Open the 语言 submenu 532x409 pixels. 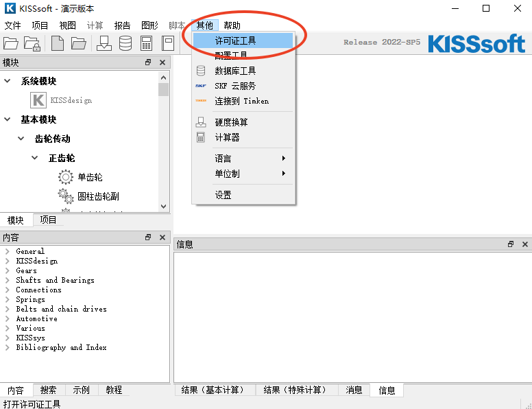243,159
